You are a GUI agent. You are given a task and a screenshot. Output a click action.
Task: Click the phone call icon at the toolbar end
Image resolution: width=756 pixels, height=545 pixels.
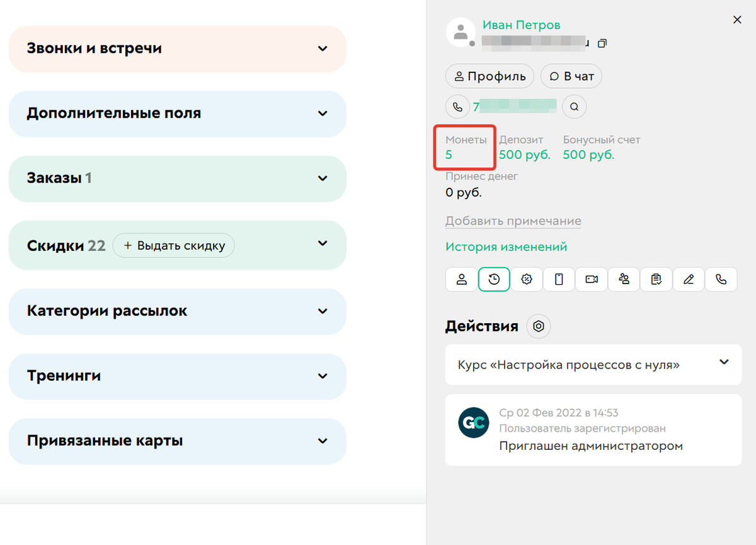721,279
